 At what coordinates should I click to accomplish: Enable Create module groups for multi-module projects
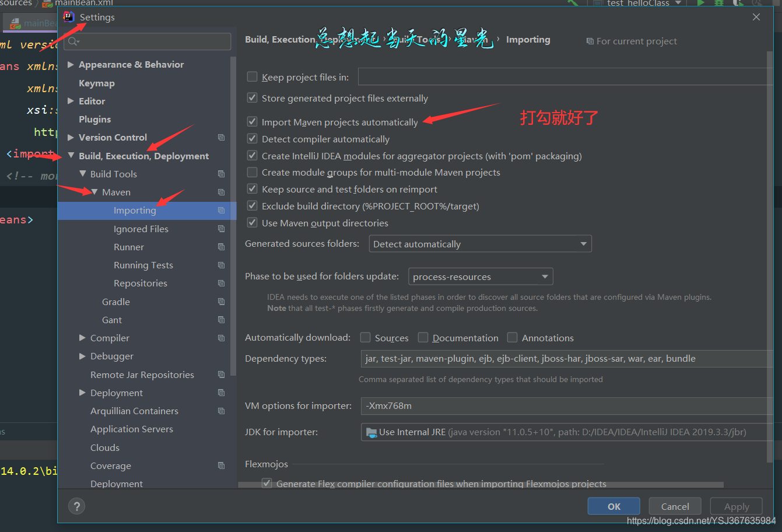coord(252,172)
